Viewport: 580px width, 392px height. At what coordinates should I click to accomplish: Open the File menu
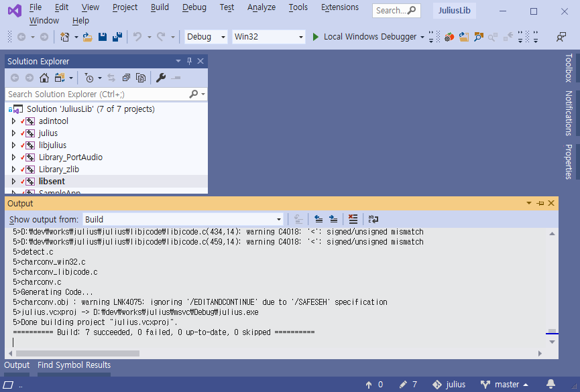click(36, 7)
